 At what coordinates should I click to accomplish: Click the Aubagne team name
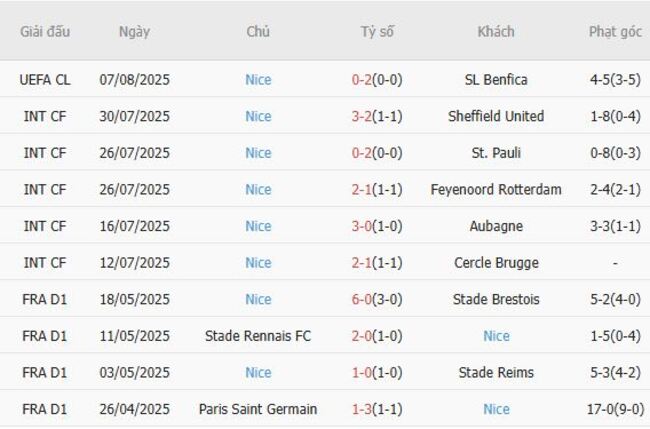(496, 226)
